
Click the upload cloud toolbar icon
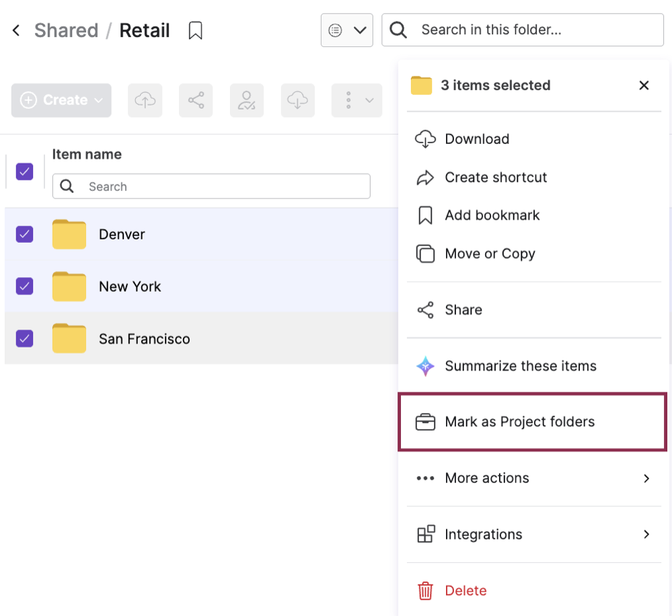[145, 101]
